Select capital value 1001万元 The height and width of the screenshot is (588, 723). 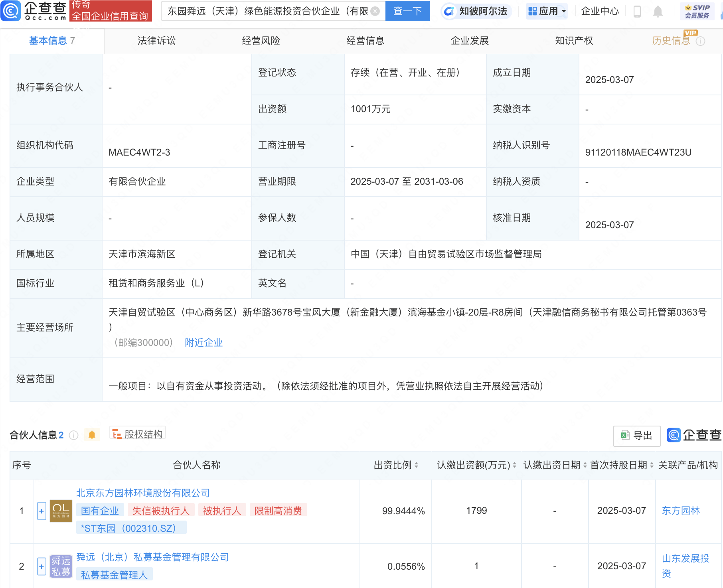tap(370, 109)
